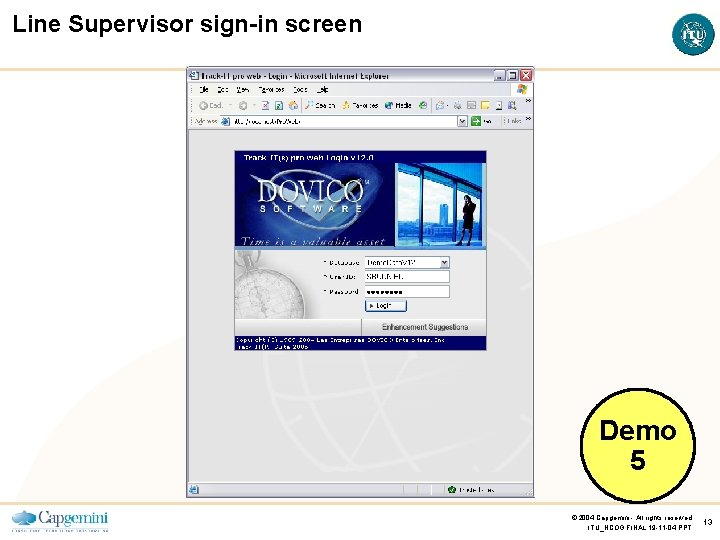Click the Capgemini logo on slide
Screen dimensions: 720x540
(x=60, y=521)
